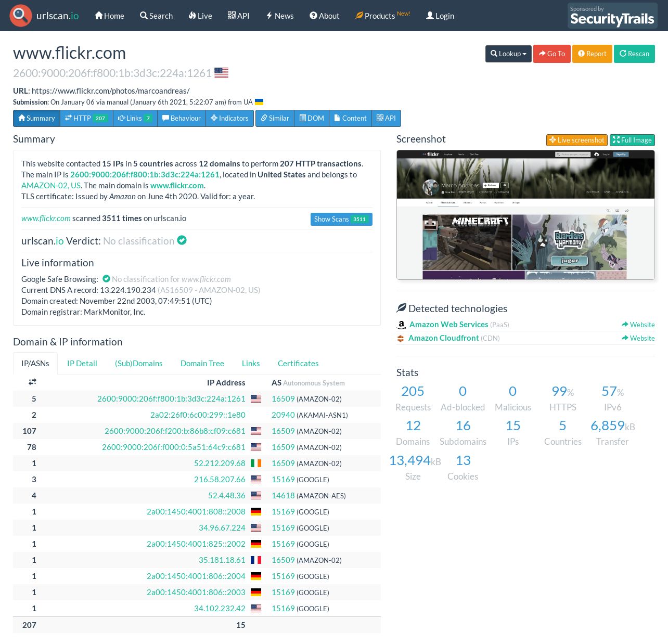Open the Amazon Cloudfront technology link
This screenshot has width=668, height=644.
[443, 338]
